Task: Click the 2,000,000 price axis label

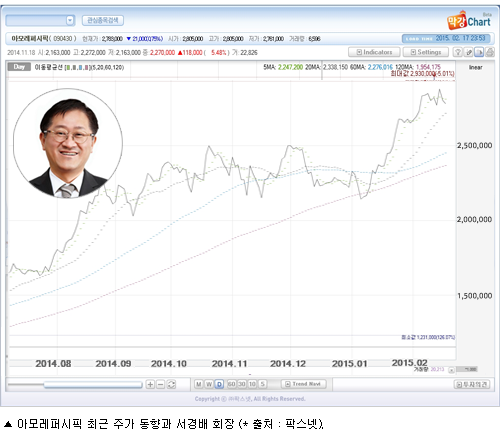Action: 474,219
